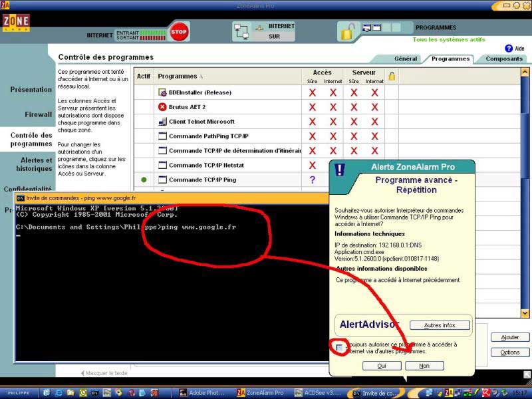Open the Firewall section in sidebar

[38, 114]
